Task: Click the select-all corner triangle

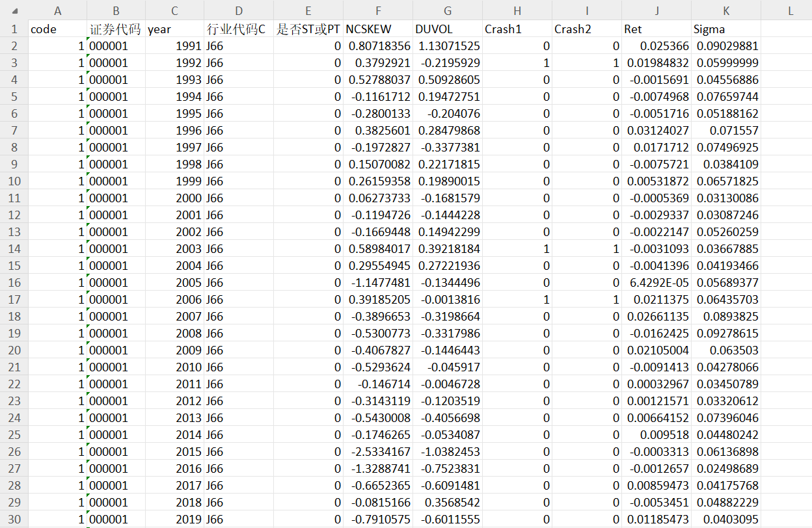Action: pyautogui.click(x=14, y=10)
